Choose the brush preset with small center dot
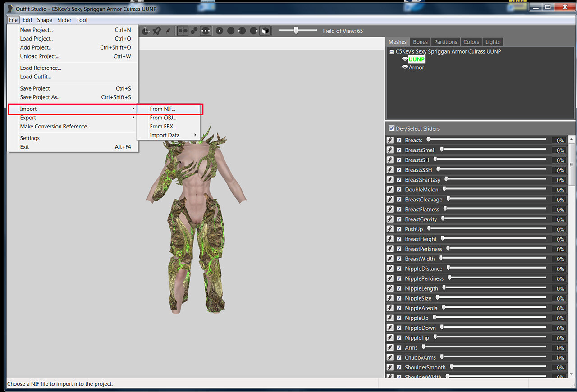577x392 pixels. pos(220,31)
